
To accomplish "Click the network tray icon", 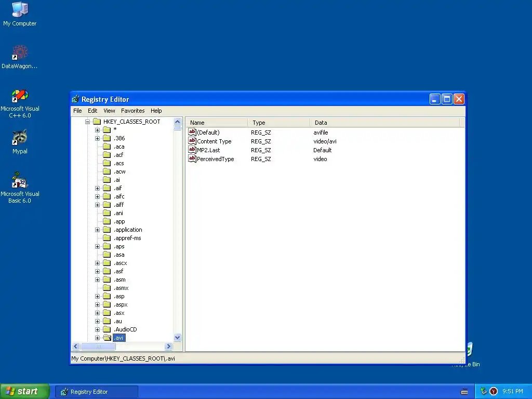I will pos(484,391).
